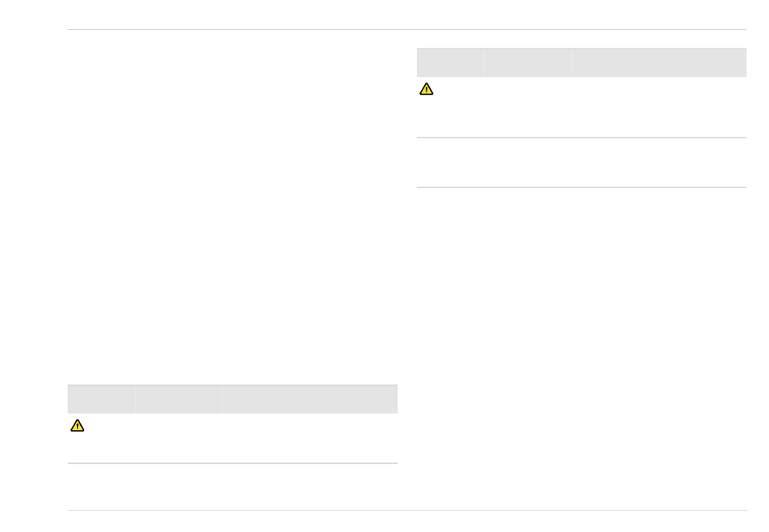
Task: Click the warning triangle icon in the left-hand table
Action: click(x=77, y=425)
